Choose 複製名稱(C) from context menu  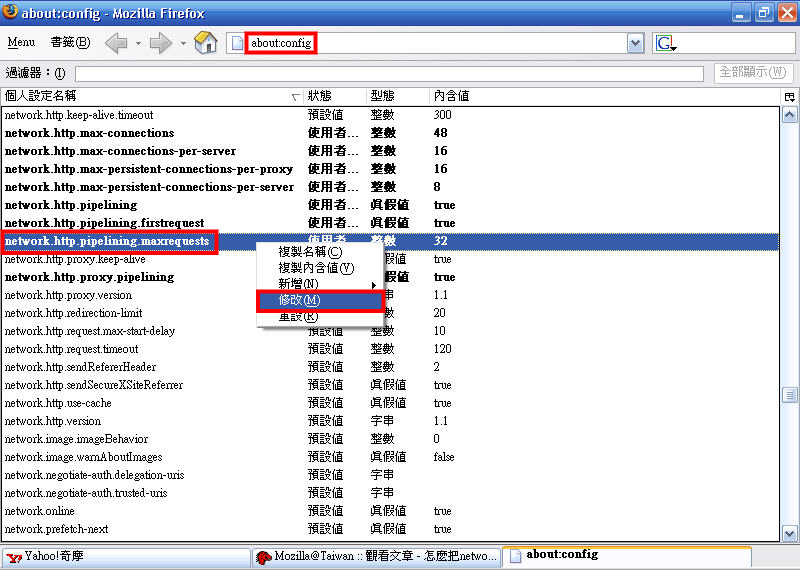pos(320,252)
